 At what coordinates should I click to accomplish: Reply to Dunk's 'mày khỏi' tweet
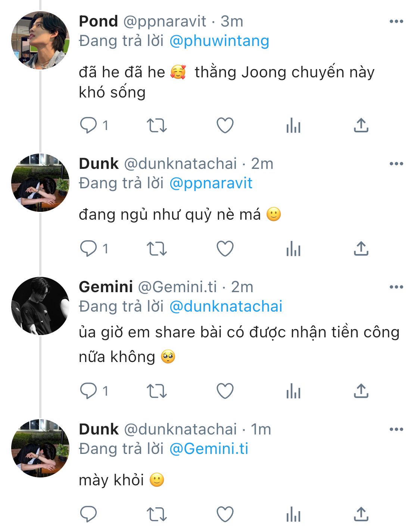coord(89,514)
